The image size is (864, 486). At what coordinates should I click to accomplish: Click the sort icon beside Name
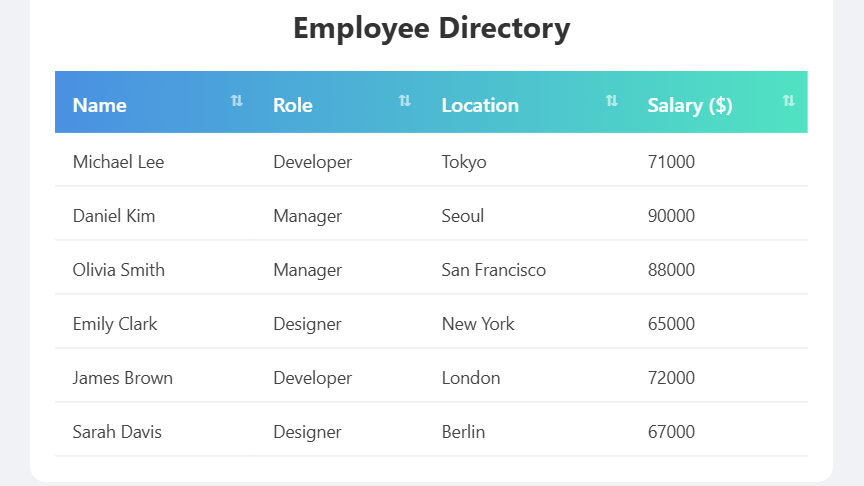237,100
